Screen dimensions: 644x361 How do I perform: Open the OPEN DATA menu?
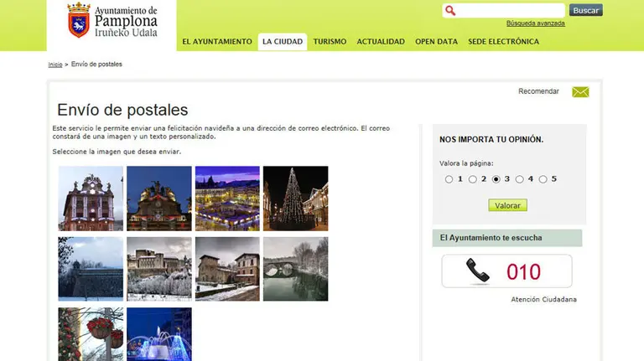click(x=436, y=41)
